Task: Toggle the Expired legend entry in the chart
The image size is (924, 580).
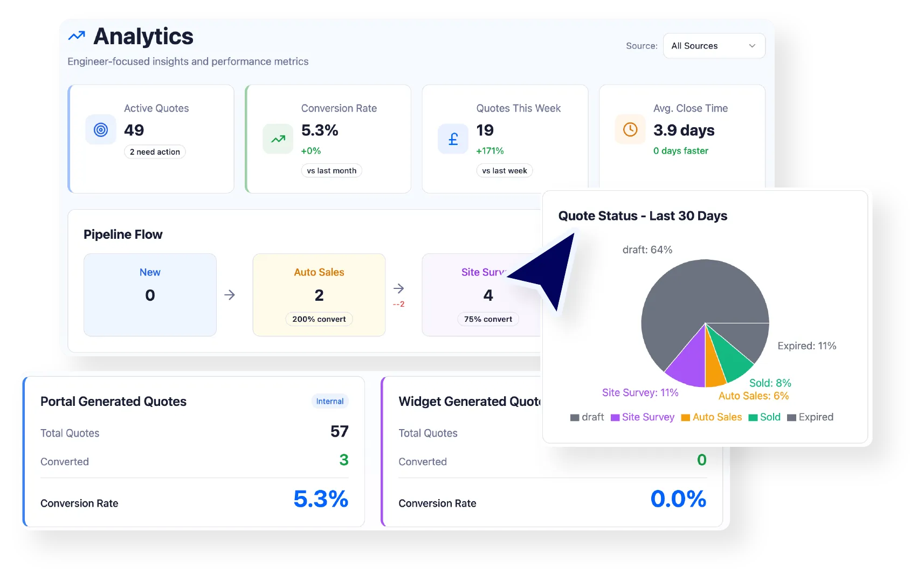Action: coord(810,417)
